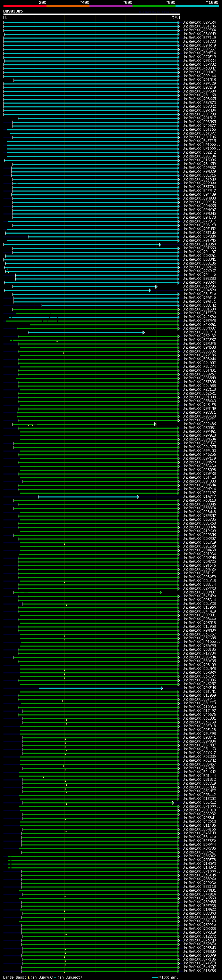Open hit UniRef100_Q2PER4
Image resolution: width=222 pixels, height=980 pixels.
(199, 23)
